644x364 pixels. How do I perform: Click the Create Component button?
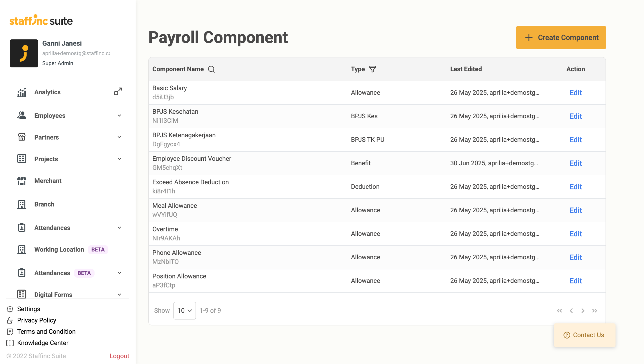561,37
